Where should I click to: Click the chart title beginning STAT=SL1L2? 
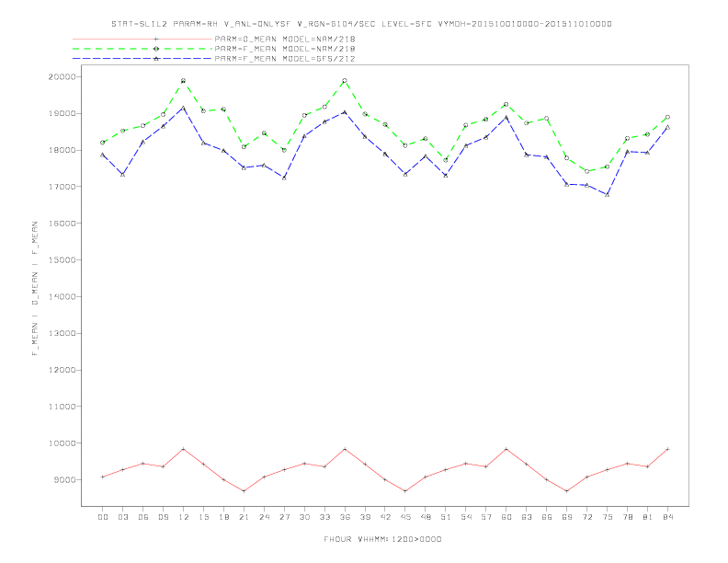pos(361,24)
